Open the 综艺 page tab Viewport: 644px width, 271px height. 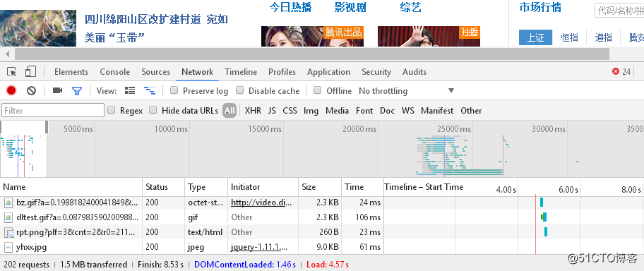[411, 7]
